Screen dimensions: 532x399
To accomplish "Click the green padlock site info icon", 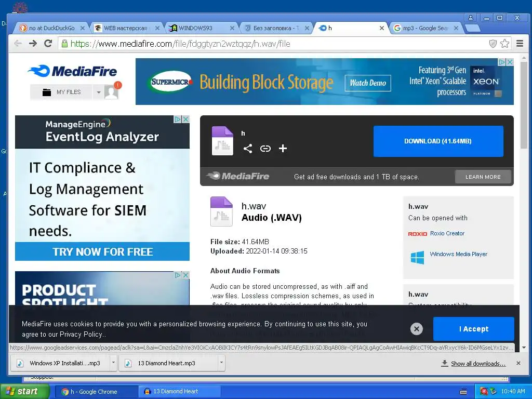I will 64,44.
